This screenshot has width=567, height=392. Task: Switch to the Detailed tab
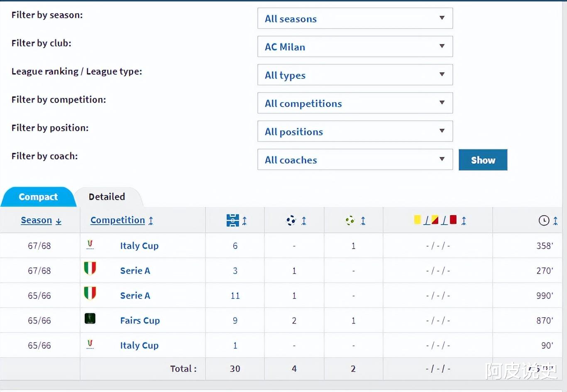click(107, 197)
